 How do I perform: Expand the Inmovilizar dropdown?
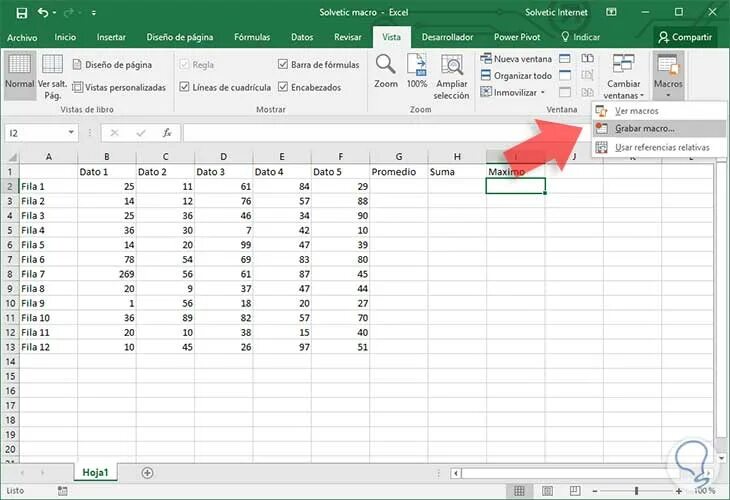512,92
